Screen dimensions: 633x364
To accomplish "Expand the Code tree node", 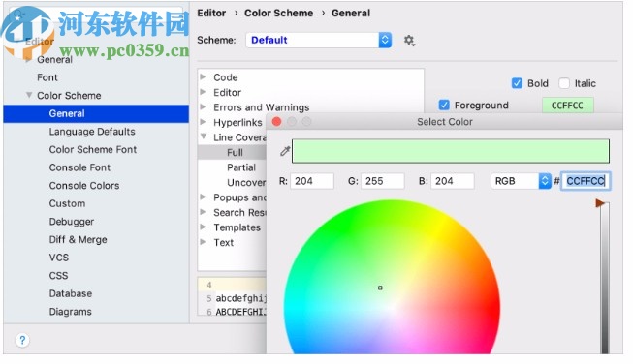I will pos(203,76).
